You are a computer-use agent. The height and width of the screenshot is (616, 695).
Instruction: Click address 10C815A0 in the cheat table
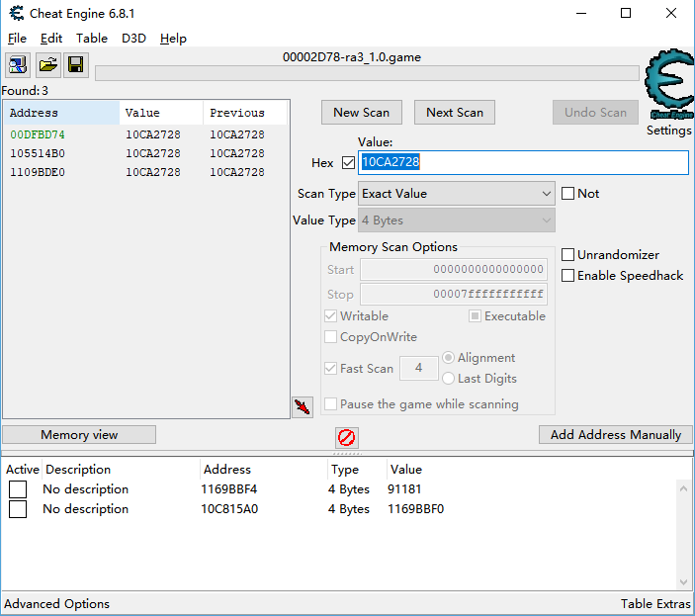pos(229,509)
